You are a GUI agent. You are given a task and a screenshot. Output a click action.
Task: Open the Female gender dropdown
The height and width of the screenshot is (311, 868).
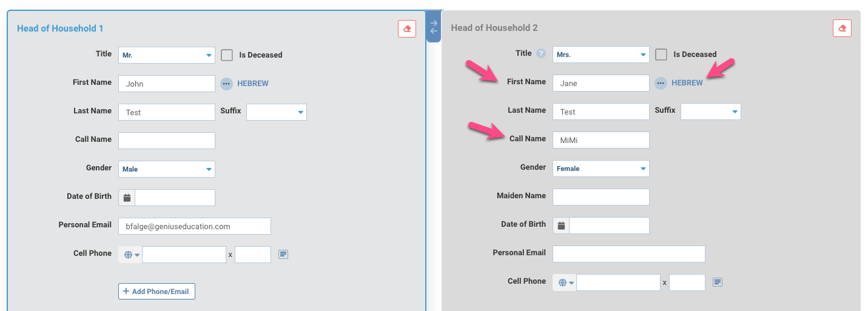pyautogui.click(x=601, y=169)
